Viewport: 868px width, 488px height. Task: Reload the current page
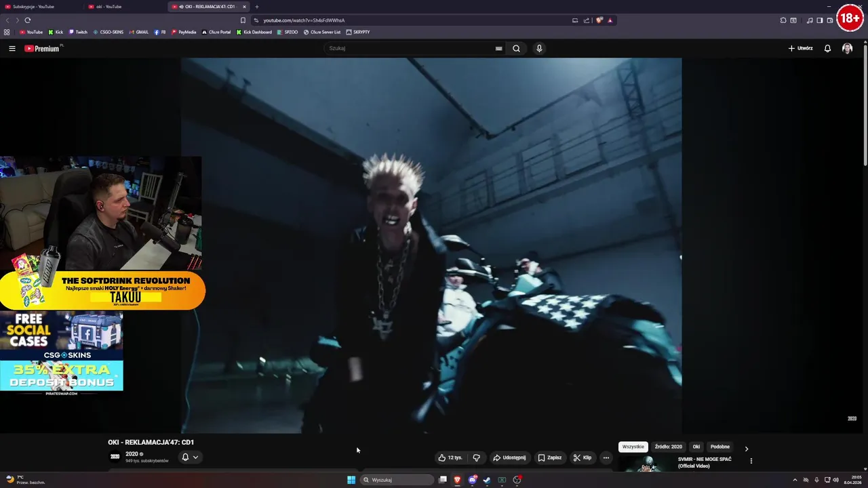point(28,20)
